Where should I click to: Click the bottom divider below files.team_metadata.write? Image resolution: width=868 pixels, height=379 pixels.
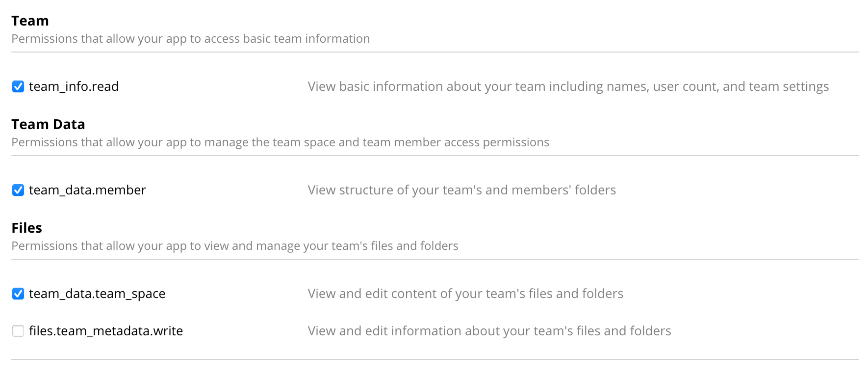tap(434, 359)
